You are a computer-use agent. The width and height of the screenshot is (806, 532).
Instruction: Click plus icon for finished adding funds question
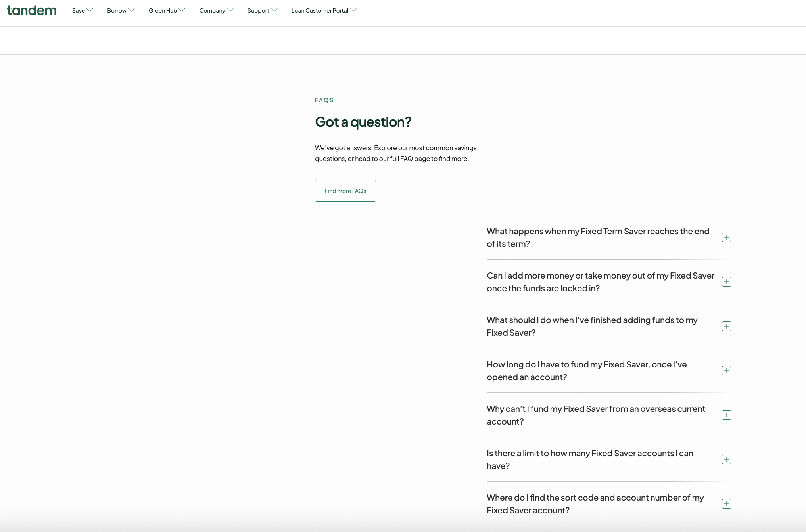tap(726, 326)
